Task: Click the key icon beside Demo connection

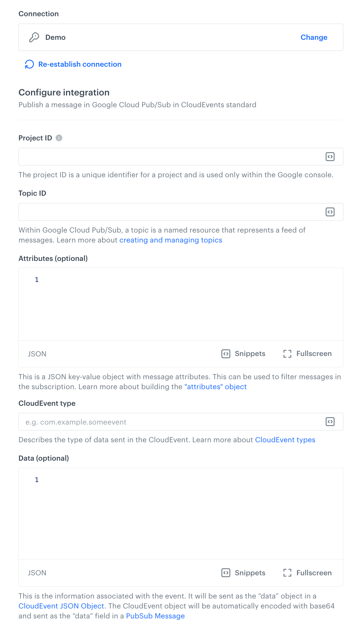Action: tap(34, 37)
